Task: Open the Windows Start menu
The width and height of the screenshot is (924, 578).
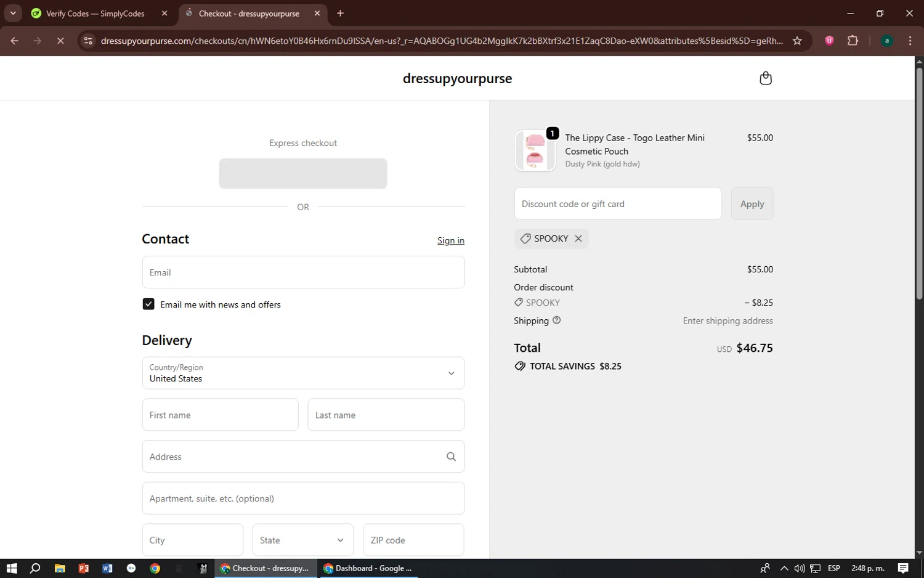Action: point(12,568)
